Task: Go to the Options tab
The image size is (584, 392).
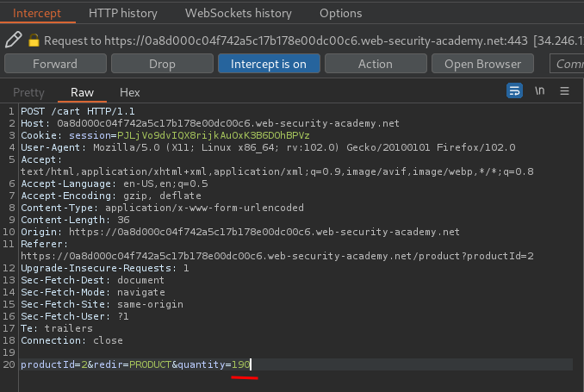Action: (x=340, y=14)
